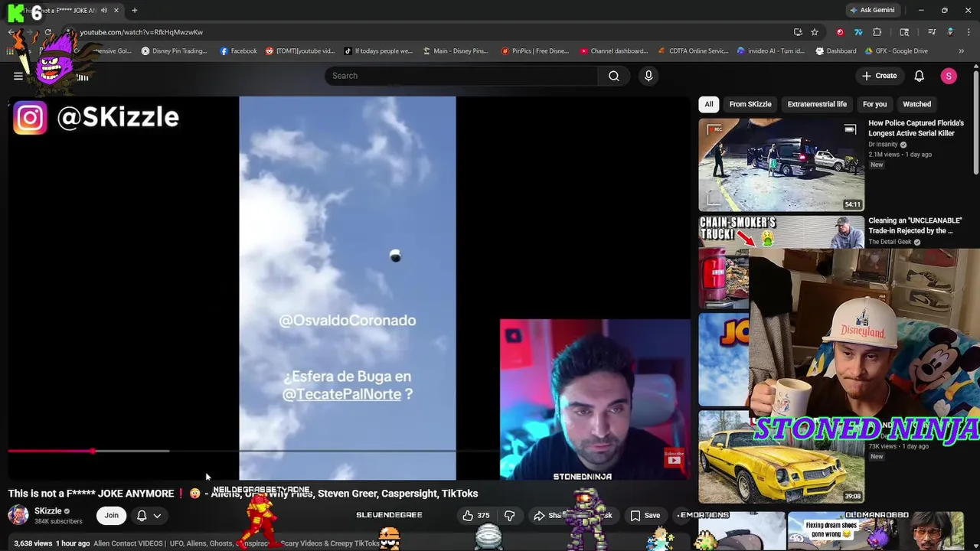Open the Chrome extensions puzzle icon
The height and width of the screenshot is (551, 980).
(877, 32)
